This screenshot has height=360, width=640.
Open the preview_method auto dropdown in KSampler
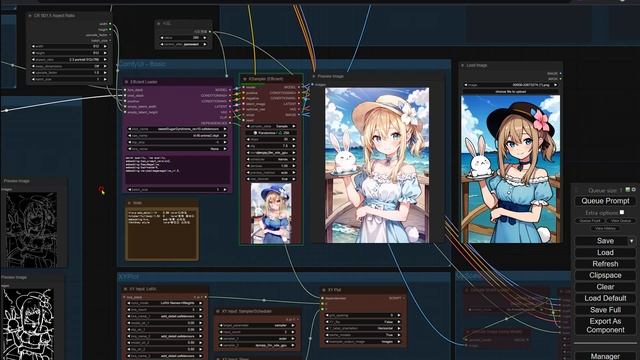click(271, 173)
